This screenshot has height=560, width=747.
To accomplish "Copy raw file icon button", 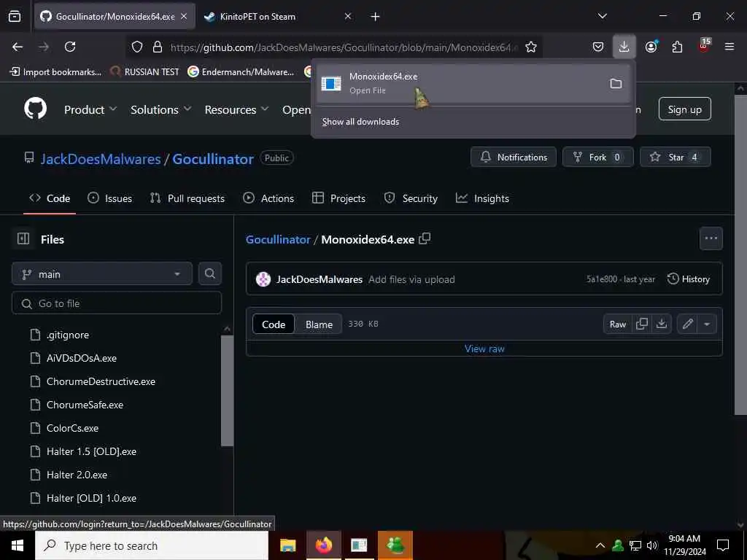I will pyautogui.click(x=642, y=324).
